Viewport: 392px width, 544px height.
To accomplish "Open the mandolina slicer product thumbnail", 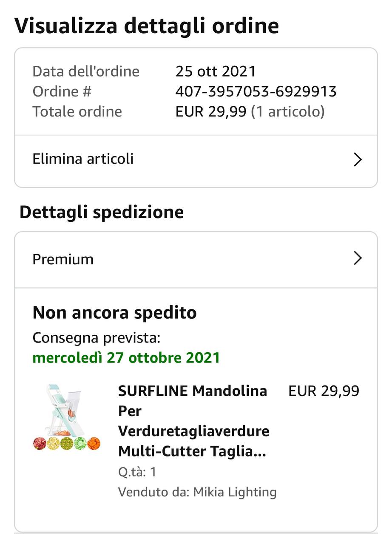I will 67,417.
